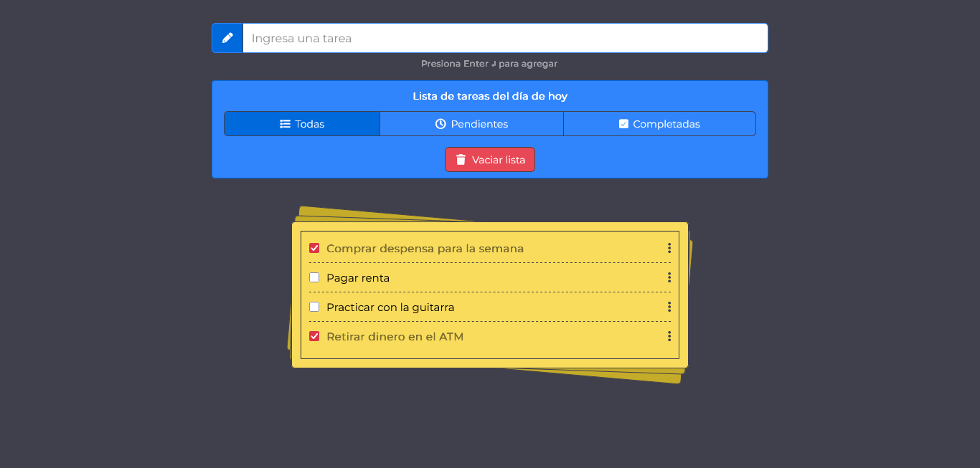Open the kebab menu for Pagar renta
The height and width of the screenshot is (468, 980).
click(669, 277)
